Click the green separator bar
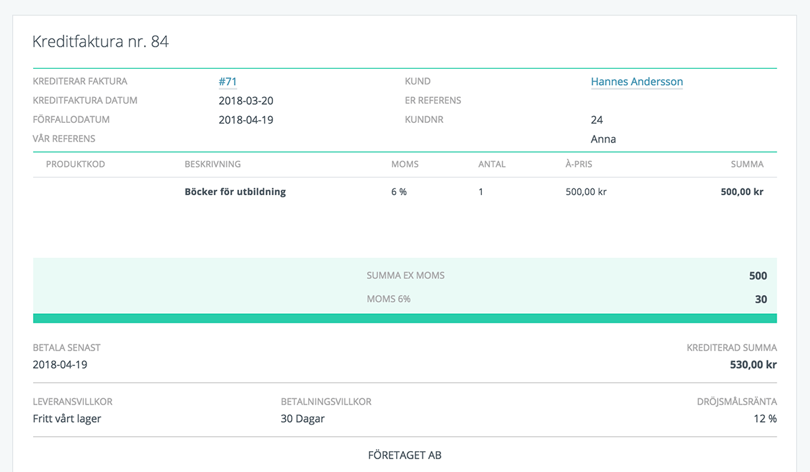This screenshot has width=810, height=472. (x=405, y=318)
